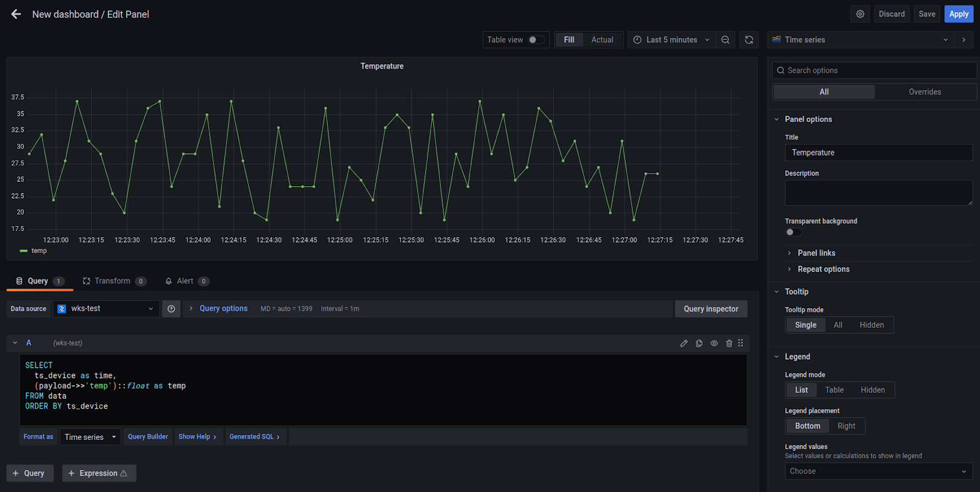
Task: Set legend mode to List
Action: [x=801, y=390]
